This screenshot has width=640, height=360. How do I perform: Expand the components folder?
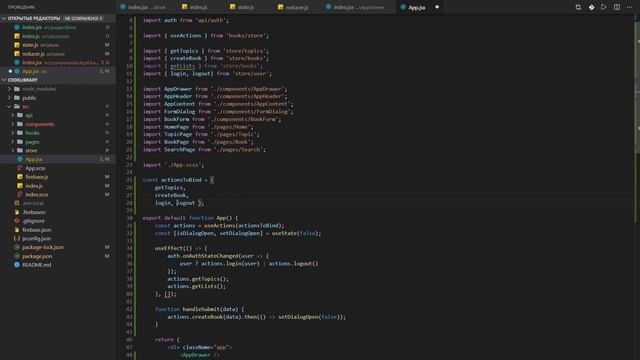coord(13,124)
